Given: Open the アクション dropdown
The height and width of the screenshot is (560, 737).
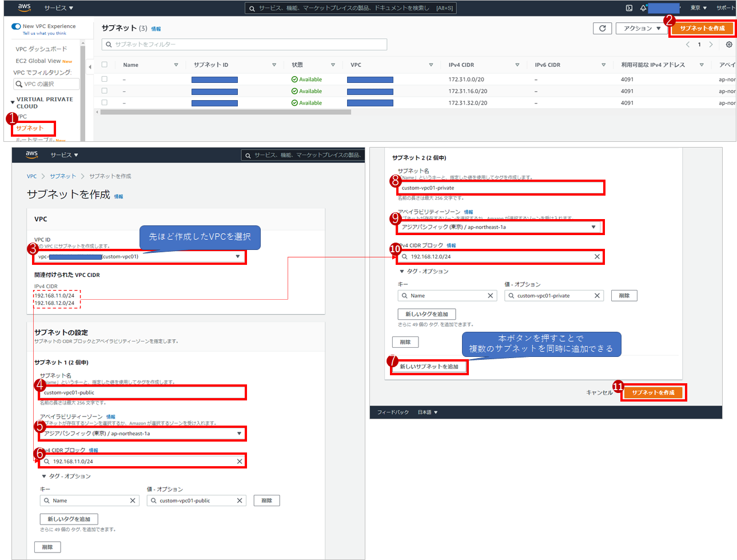Looking at the screenshot, I should click(x=642, y=29).
